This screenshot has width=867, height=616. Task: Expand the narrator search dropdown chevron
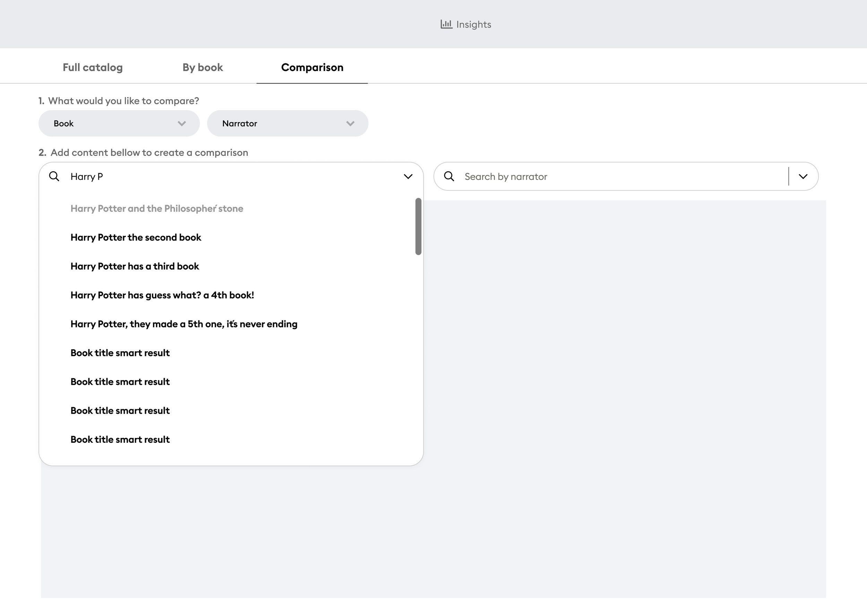click(x=803, y=176)
